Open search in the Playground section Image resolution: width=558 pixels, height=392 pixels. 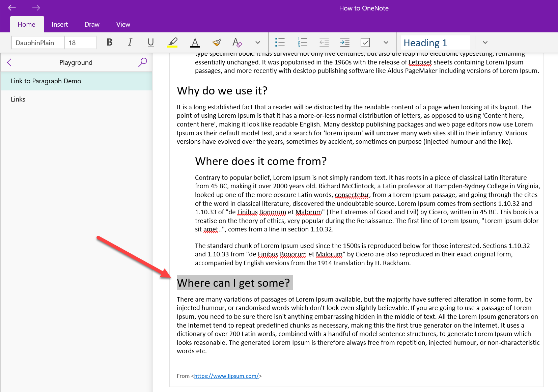click(143, 62)
